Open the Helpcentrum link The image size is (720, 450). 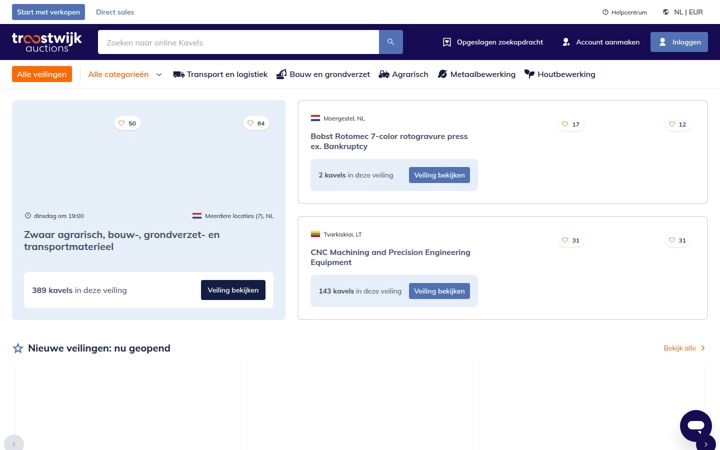click(x=624, y=12)
